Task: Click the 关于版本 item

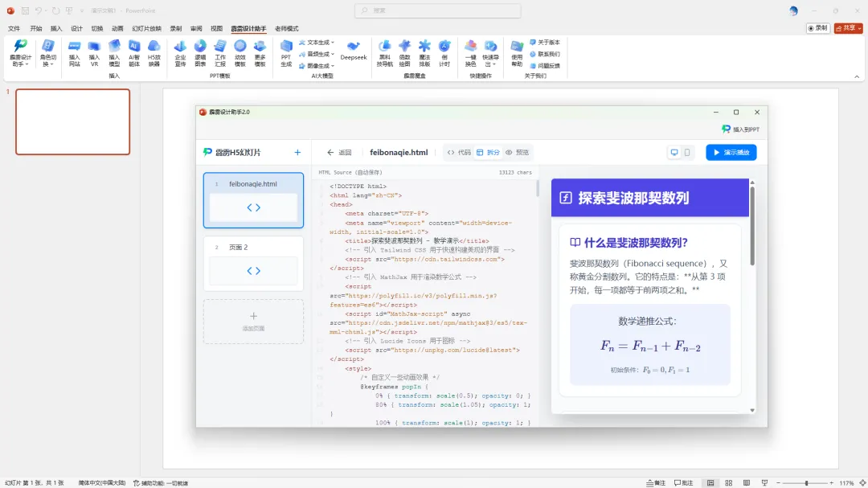Action: pos(545,42)
